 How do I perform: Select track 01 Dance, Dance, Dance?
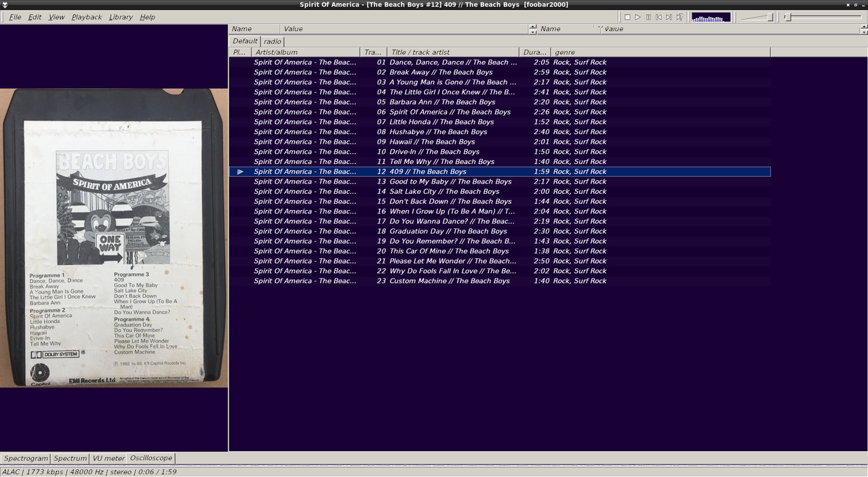click(500, 62)
